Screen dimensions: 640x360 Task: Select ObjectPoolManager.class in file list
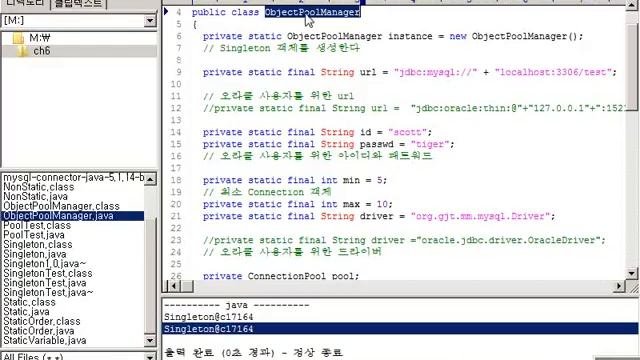point(61,206)
